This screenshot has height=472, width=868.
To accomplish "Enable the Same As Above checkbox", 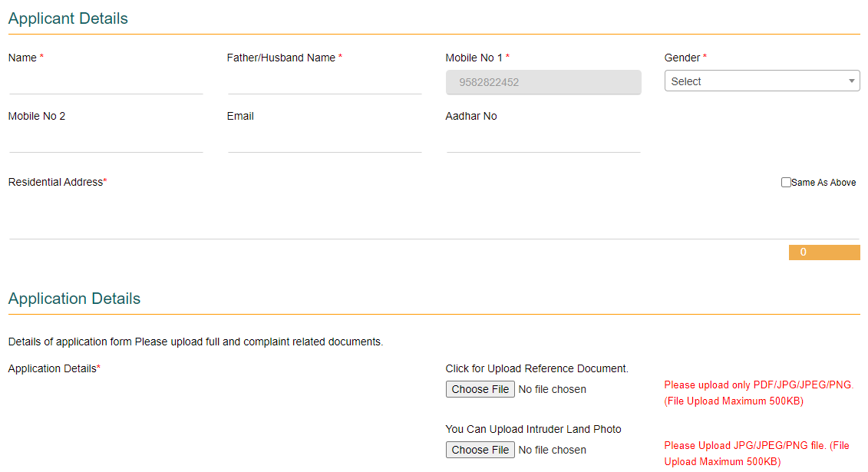I will 786,182.
